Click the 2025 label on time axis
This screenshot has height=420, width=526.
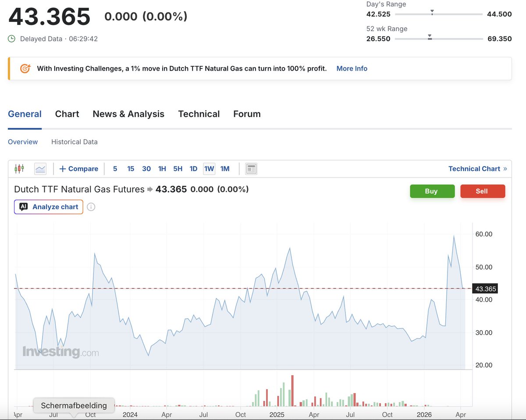coord(277,414)
